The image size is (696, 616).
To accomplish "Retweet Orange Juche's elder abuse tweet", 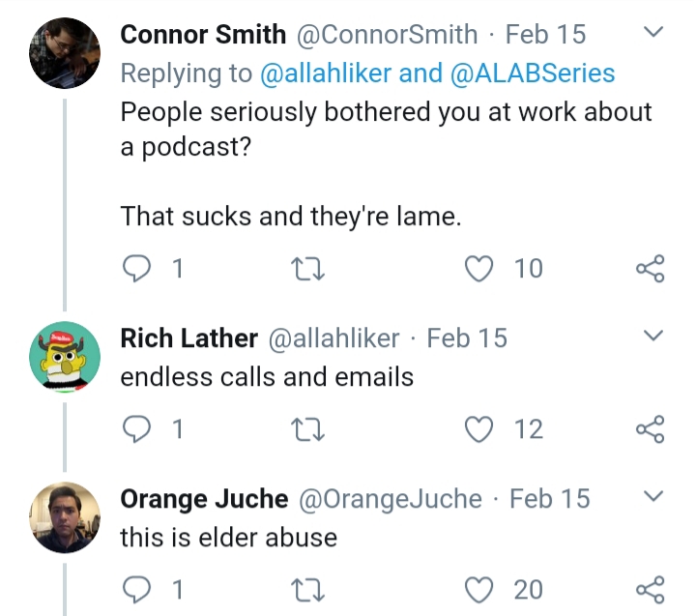I will [307, 590].
